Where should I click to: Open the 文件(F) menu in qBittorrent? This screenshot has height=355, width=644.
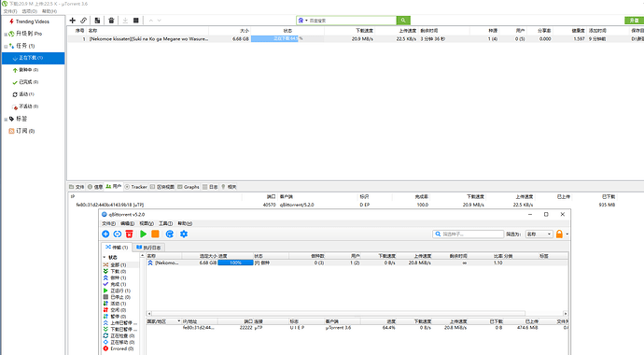(109, 223)
